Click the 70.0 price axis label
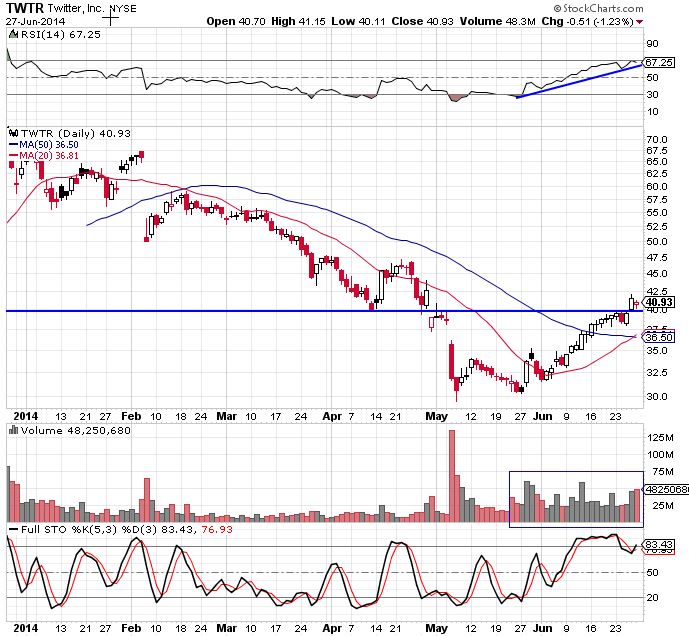Image resolution: width=689 pixels, height=636 pixels. tap(657, 139)
